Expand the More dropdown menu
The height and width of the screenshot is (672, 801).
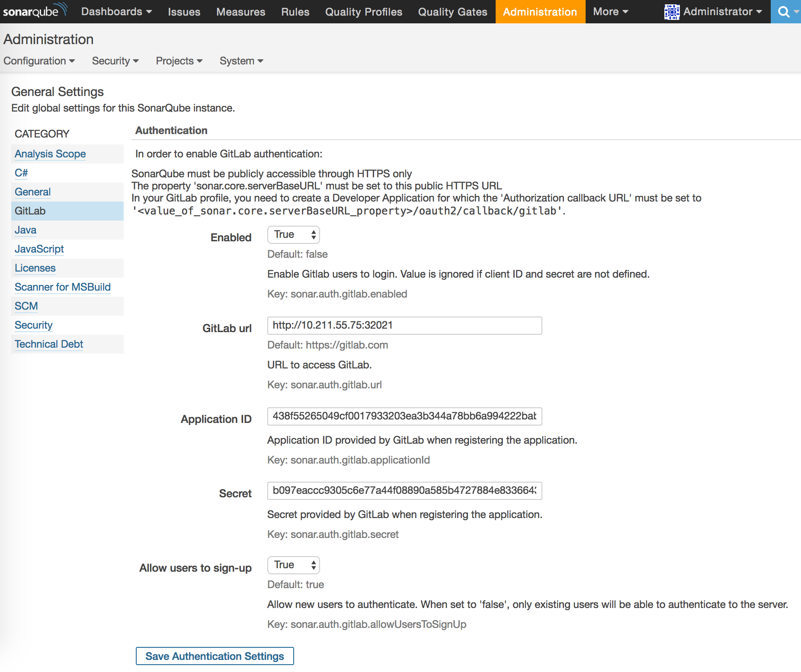coord(610,12)
